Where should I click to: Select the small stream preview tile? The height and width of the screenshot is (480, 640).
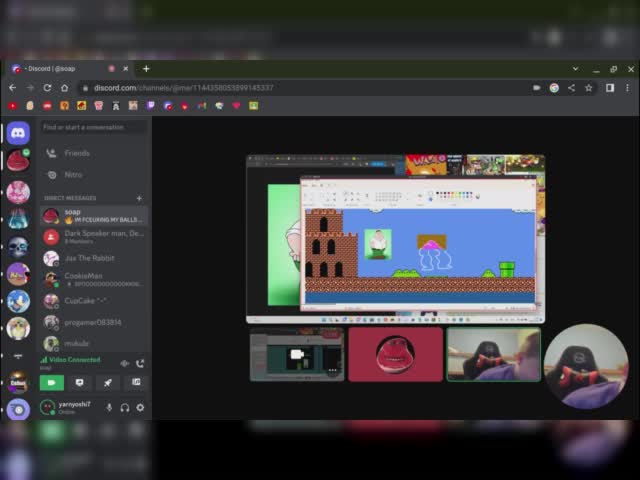[x=297, y=354]
